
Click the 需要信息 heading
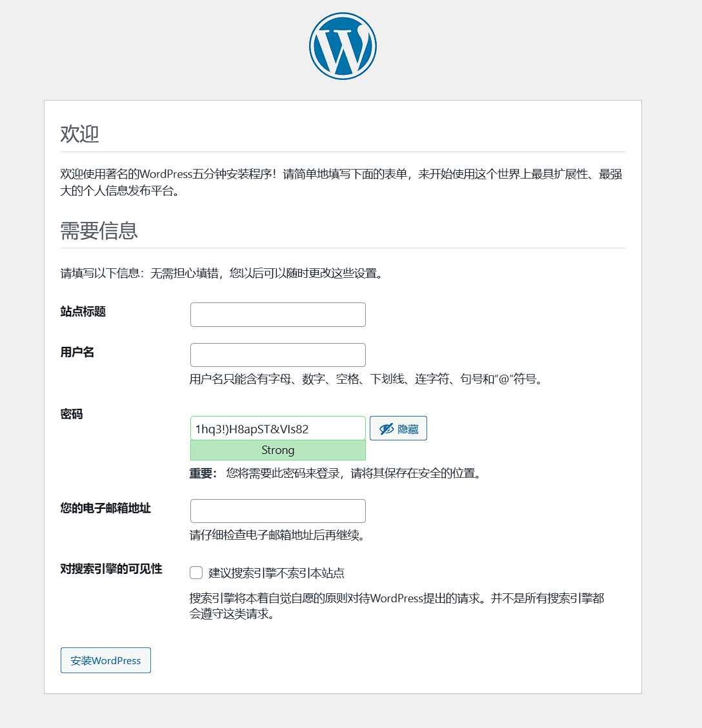(x=99, y=230)
